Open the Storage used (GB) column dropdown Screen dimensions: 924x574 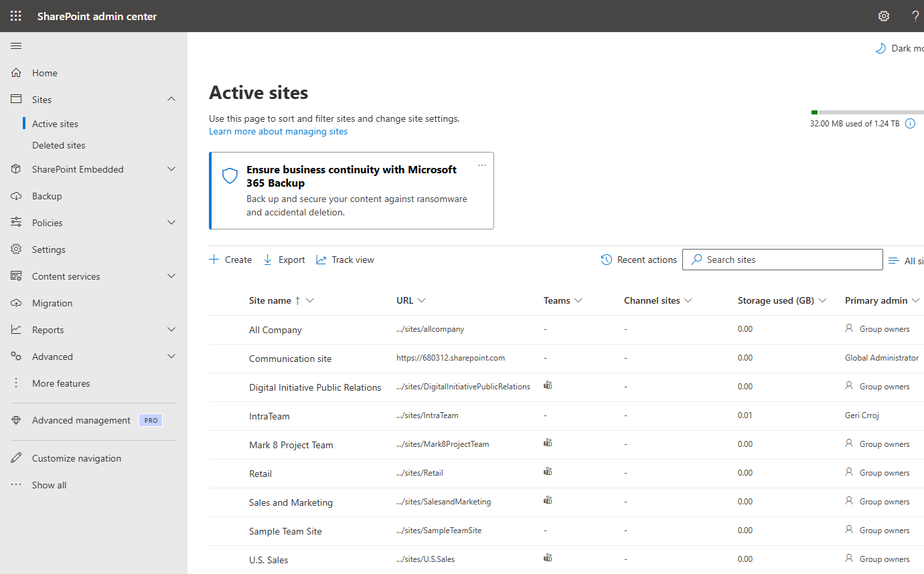pyautogui.click(x=823, y=301)
